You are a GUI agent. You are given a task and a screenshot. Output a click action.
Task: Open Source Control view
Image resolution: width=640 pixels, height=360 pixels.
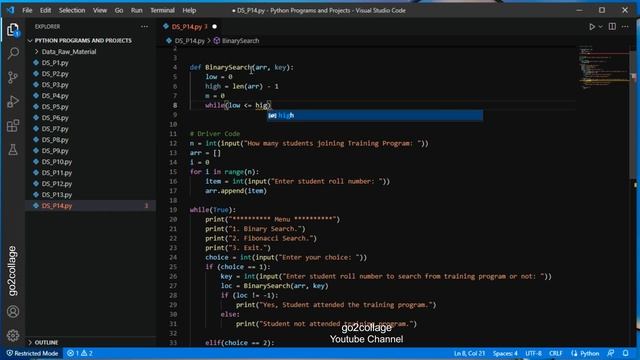(x=13, y=77)
